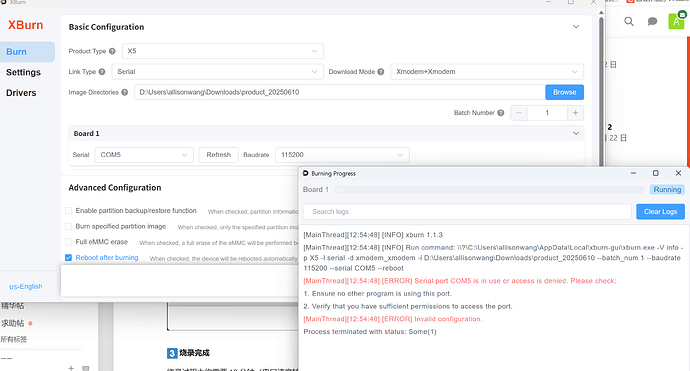Open the Settings page in sidebar
The height and width of the screenshot is (371, 690).
coord(23,72)
